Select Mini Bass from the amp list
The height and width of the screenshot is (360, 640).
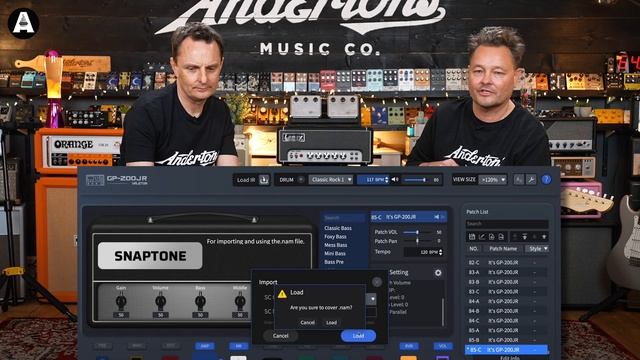(335, 253)
